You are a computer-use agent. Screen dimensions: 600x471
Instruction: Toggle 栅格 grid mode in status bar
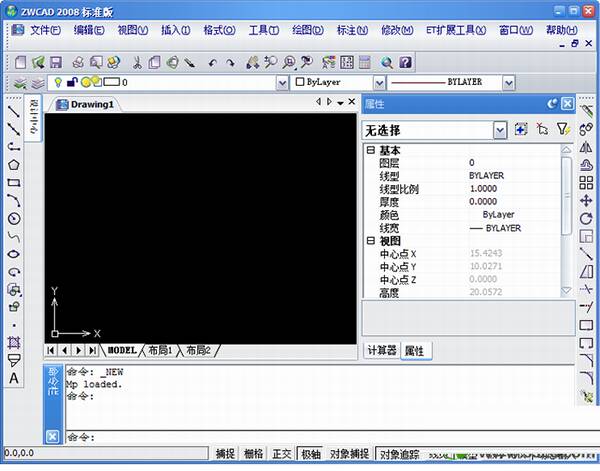point(253,454)
